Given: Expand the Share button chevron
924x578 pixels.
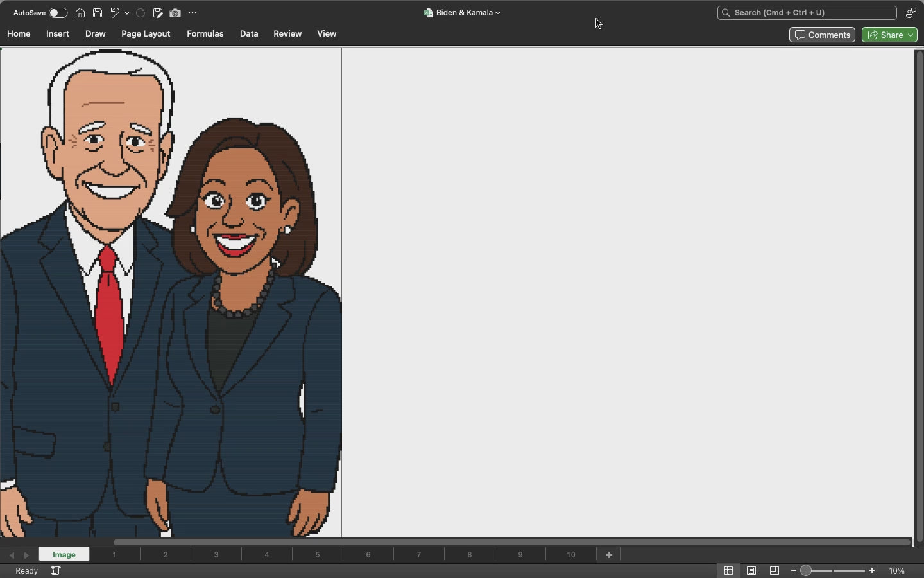Looking at the screenshot, I should point(909,35).
